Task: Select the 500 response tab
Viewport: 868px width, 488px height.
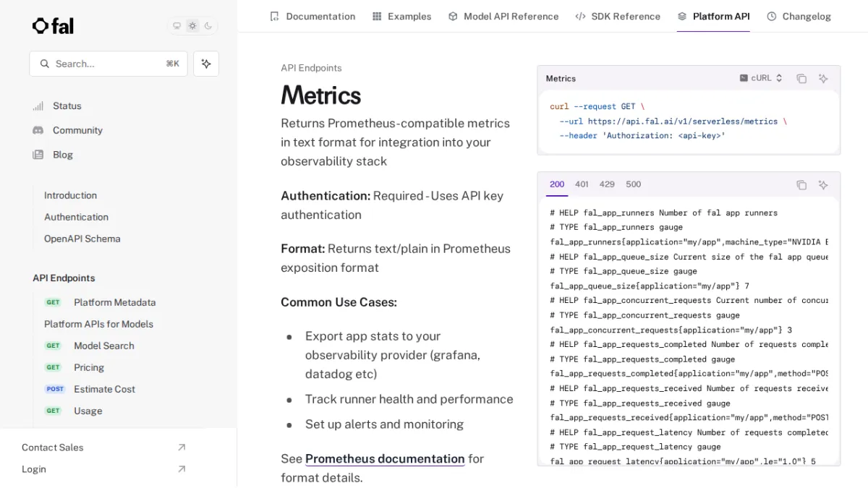Action: click(634, 184)
